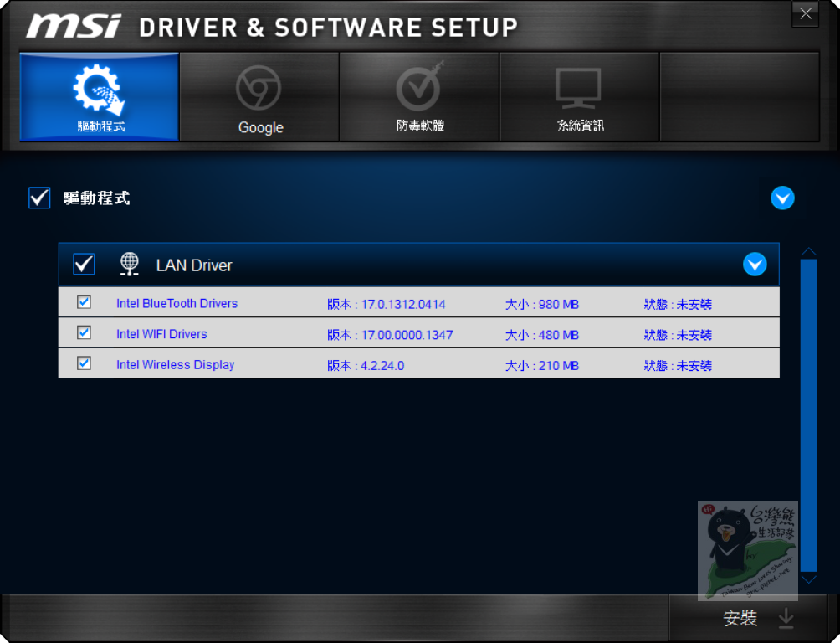The image size is (840, 643).
Task: Select the Intel BlueTooth Drivers name
Action: [x=177, y=304]
